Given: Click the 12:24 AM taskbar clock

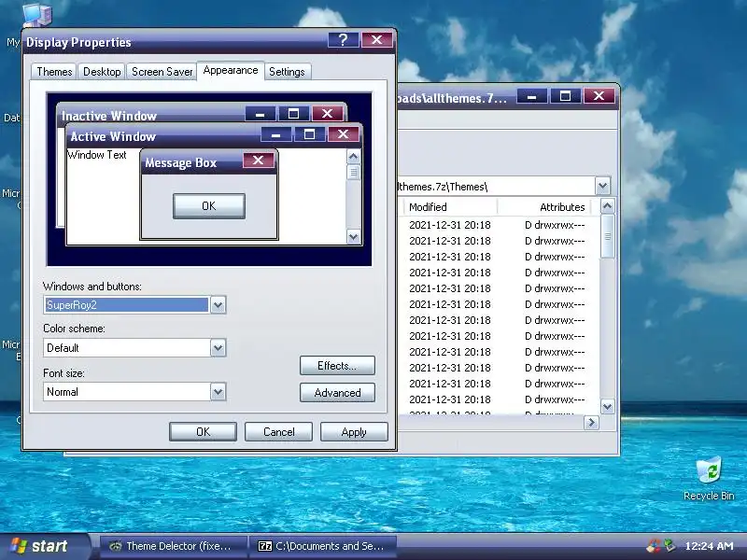Looking at the screenshot, I should (x=709, y=546).
